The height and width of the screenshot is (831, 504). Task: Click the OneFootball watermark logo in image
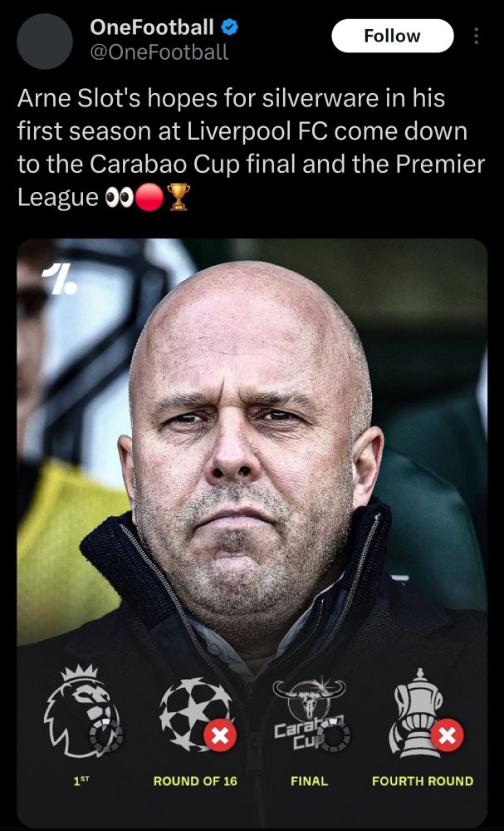[x=60, y=278]
